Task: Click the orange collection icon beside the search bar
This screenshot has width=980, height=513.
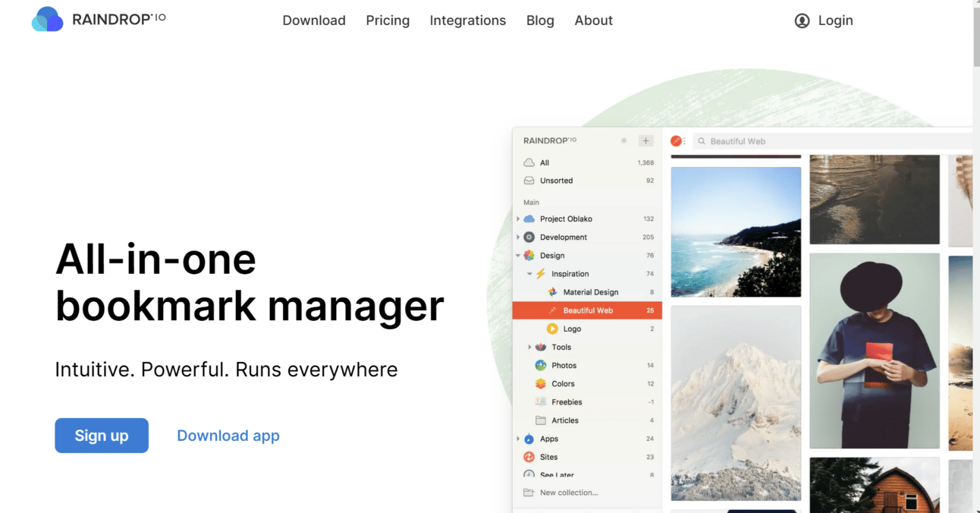Action: pyautogui.click(x=676, y=141)
